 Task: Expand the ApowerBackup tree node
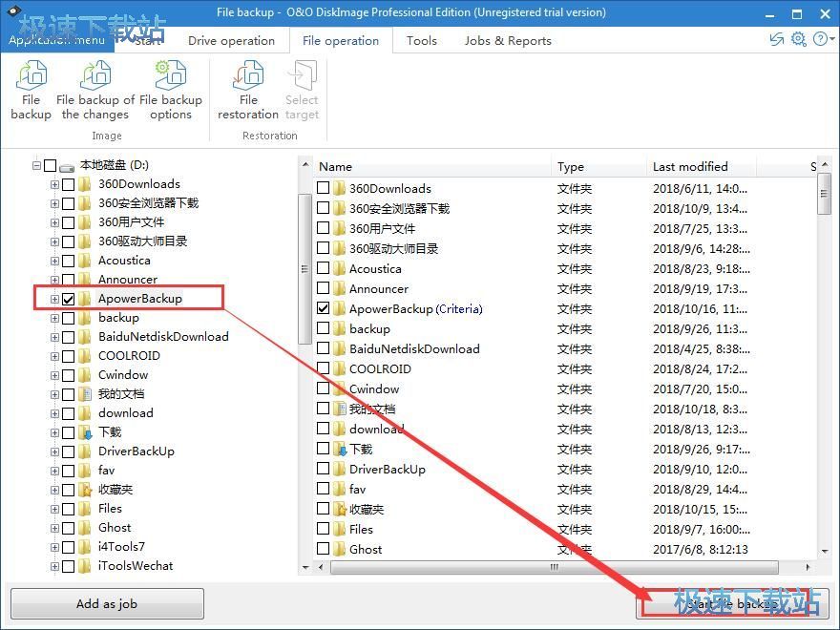[x=54, y=299]
